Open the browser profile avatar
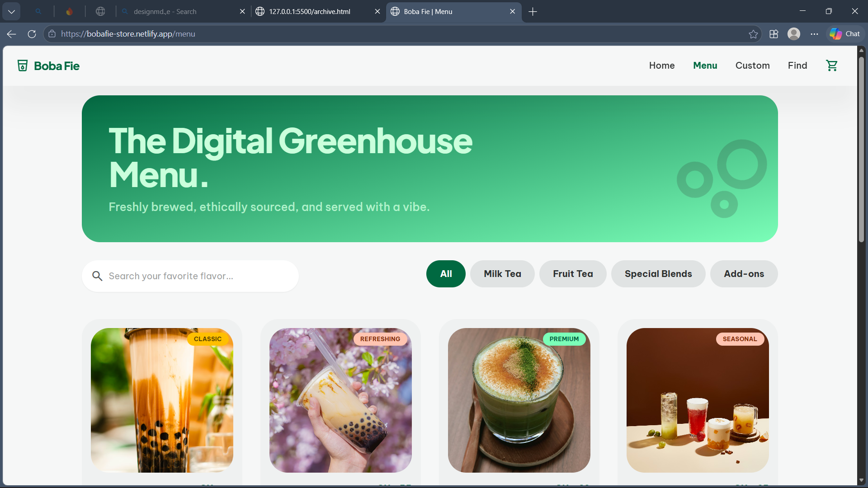868x488 pixels. click(x=794, y=34)
